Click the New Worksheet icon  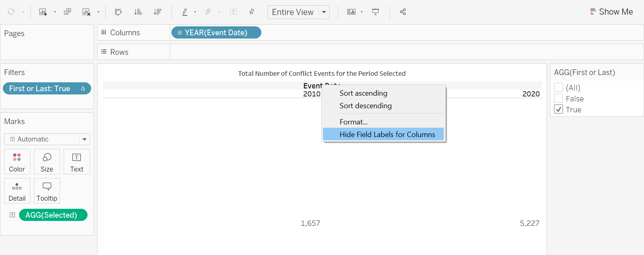pyautogui.click(x=43, y=12)
